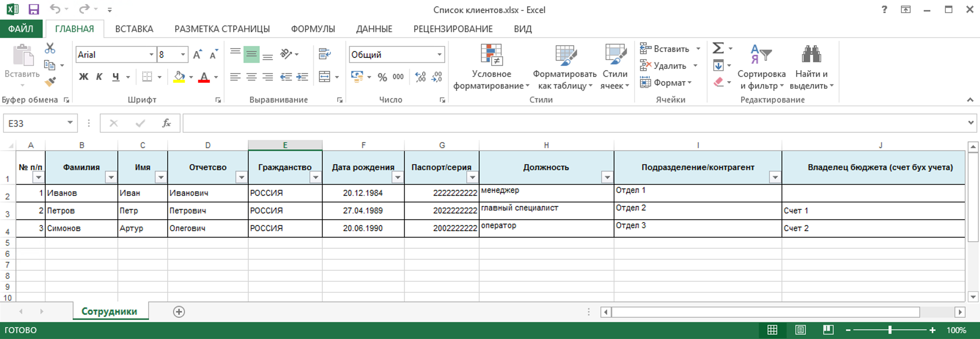Click the Save floppy disk icon
The height and width of the screenshot is (339, 980).
tap(33, 9)
